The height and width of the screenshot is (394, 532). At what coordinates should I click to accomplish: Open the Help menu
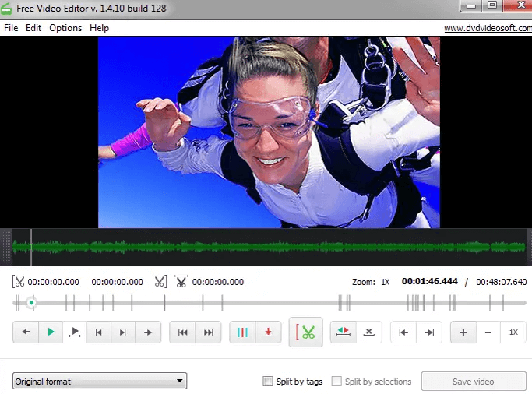99,28
